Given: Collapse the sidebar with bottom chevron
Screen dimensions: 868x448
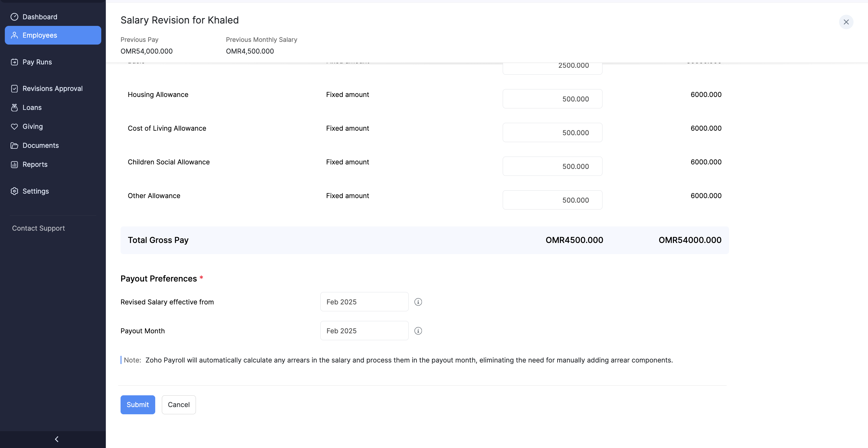Looking at the screenshot, I should 57,439.
